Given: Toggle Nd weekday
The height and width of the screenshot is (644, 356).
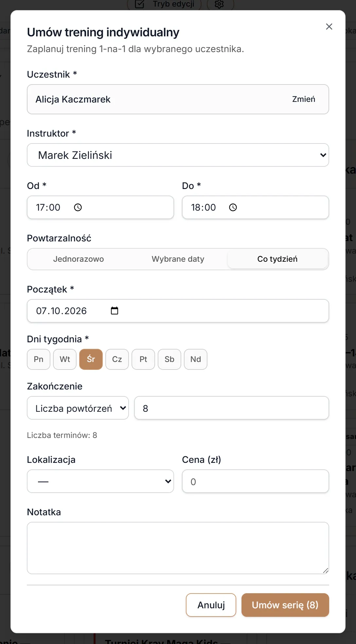Looking at the screenshot, I should click(x=196, y=359).
